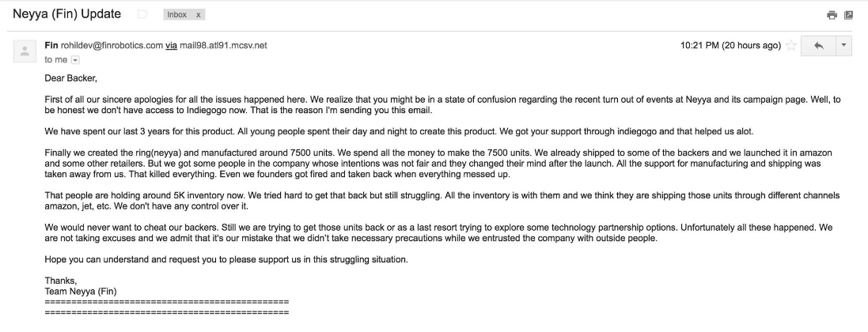Select the Inbox label tag
This screenshot has width=868, height=332.
click(177, 15)
